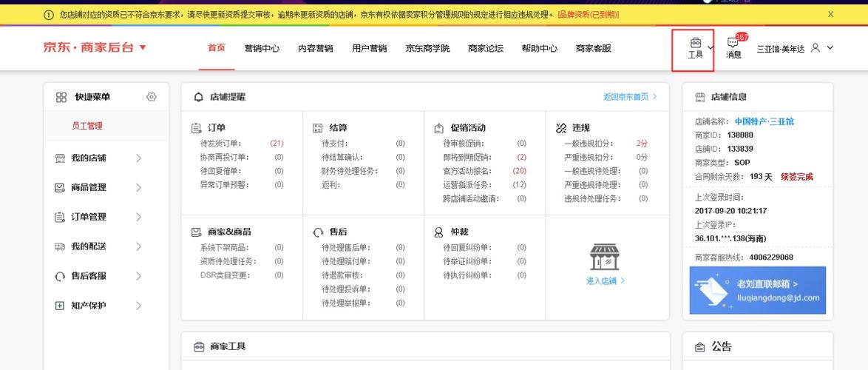Click the 京东·商家后台 logo
The width and height of the screenshot is (868, 370).
(89, 47)
